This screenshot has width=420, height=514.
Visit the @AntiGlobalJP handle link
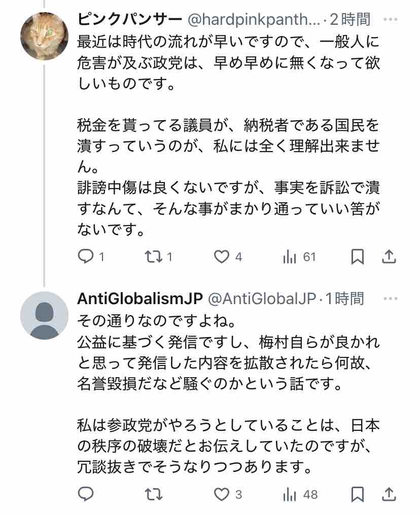[262, 299]
